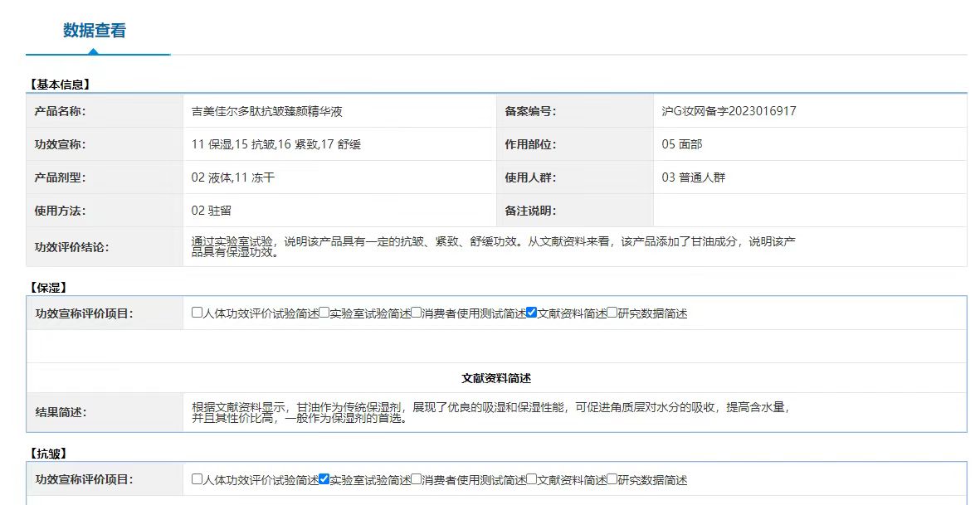Check 人体功效评价试验简述 in the 保湿 section
Screen dimensions: 980x505
[197, 313]
